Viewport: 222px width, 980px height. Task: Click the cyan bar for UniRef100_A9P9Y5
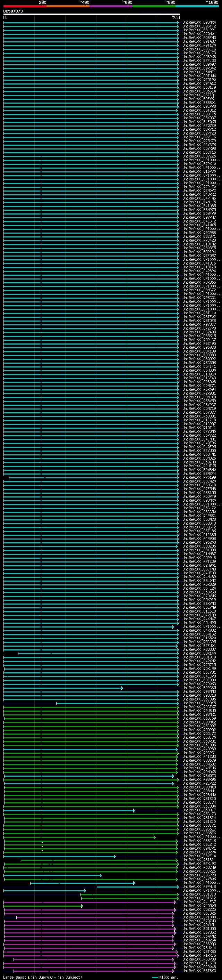click(x=117, y=703)
